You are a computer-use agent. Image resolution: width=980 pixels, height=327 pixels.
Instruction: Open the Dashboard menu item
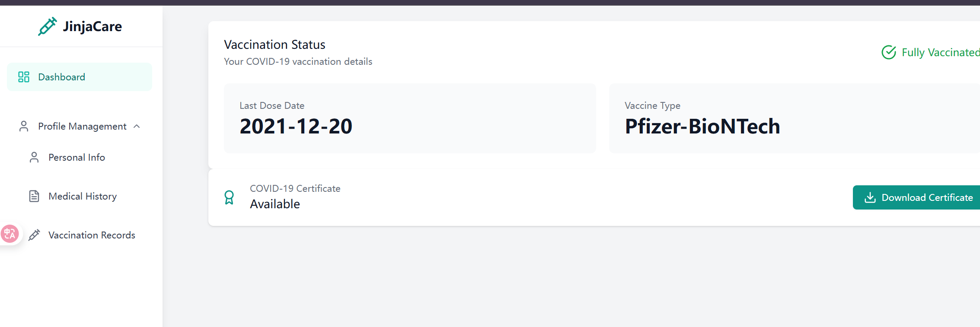tap(62, 77)
